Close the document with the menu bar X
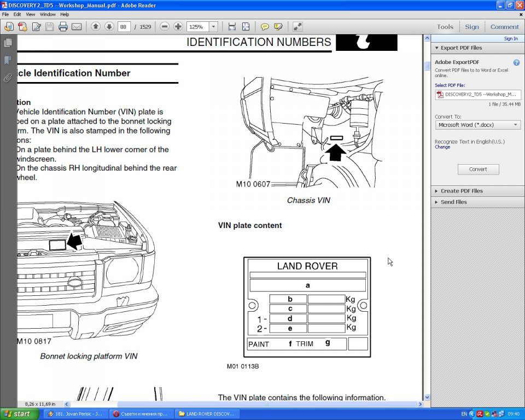The image size is (525, 420). 521,14
